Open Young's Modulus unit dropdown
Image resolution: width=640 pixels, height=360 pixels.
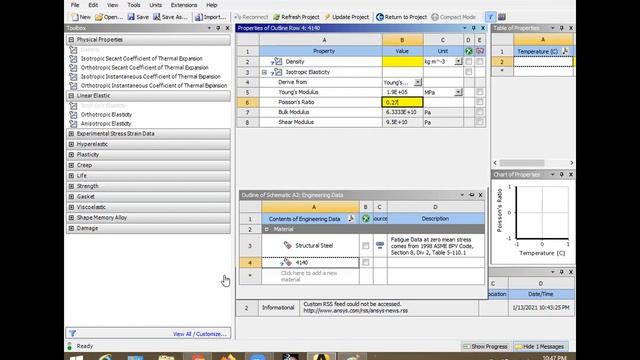pyautogui.click(x=458, y=92)
